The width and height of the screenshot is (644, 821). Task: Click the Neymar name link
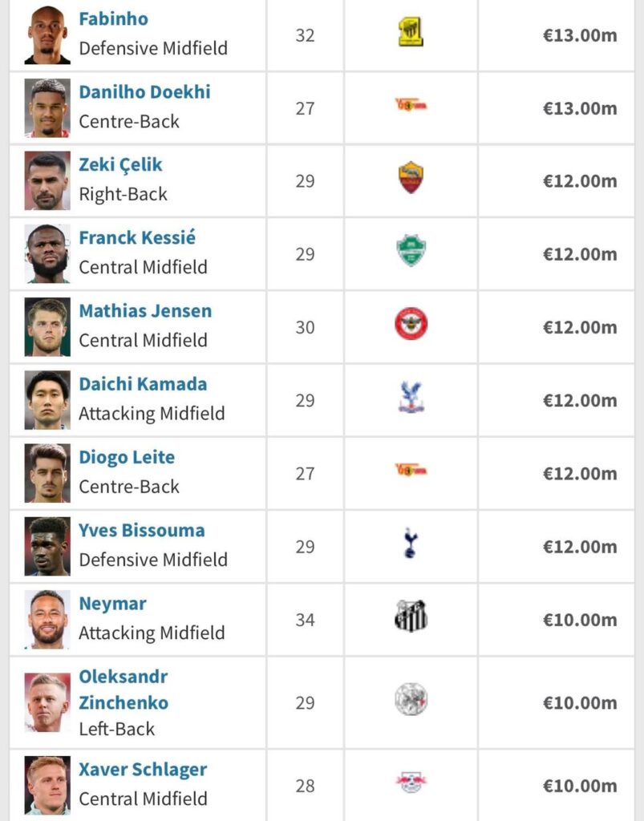coord(110,604)
